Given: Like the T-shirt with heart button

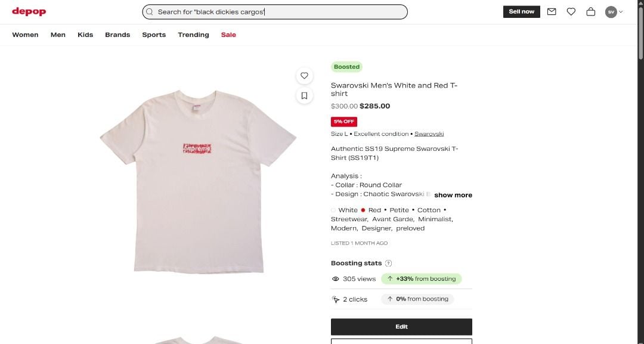Looking at the screenshot, I should coord(304,76).
